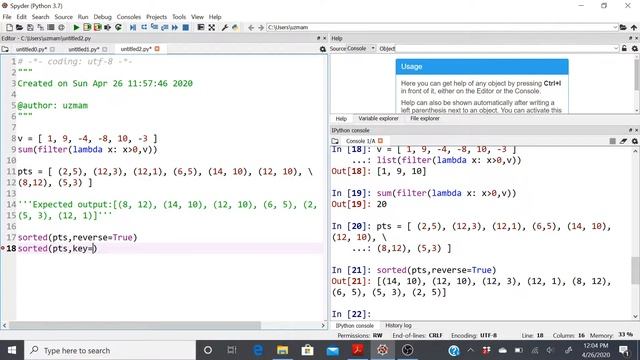Undock the Editor pane

(x=318, y=38)
